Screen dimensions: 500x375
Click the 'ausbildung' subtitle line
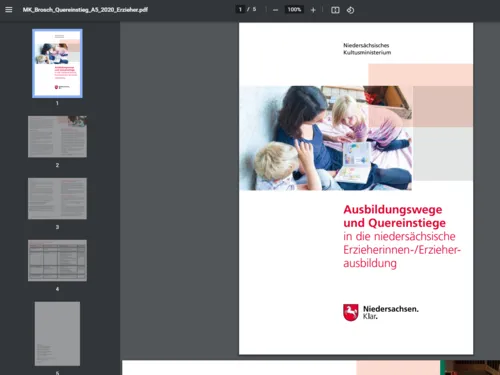coord(370,263)
